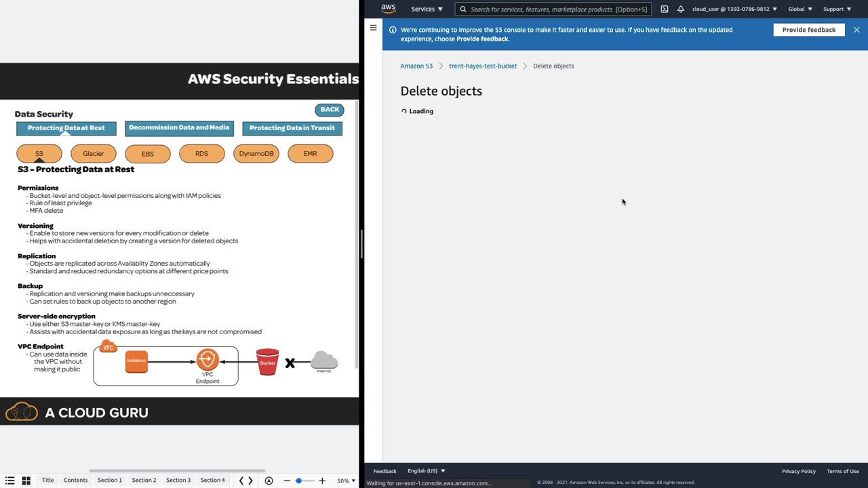Click the info icon in the blue banner
The height and width of the screenshot is (488, 868).
(x=393, y=30)
